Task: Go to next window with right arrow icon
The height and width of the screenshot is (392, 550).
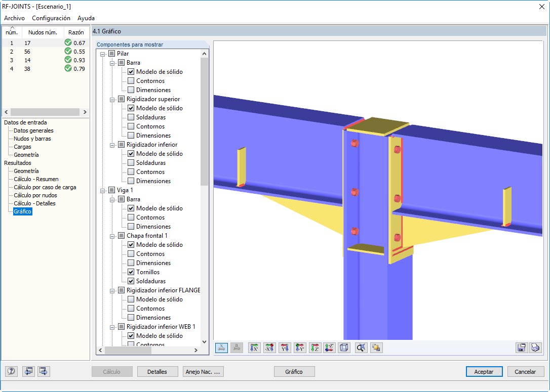Action: pos(44,371)
